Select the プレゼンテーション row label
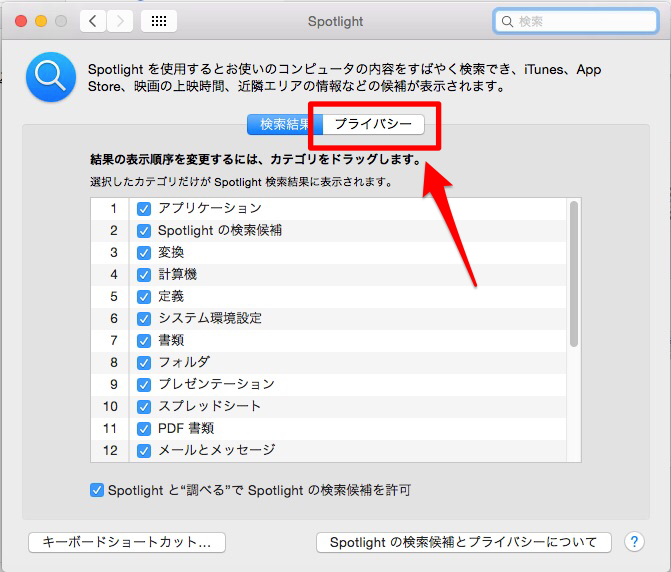The height and width of the screenshot is (572, 671). (217, 384)
